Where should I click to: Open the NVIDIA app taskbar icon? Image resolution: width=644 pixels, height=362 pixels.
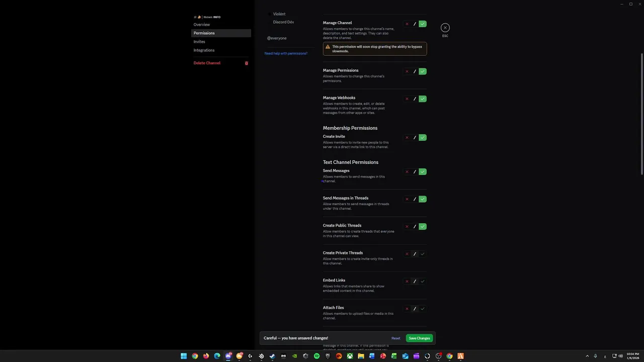coord(294,356)
